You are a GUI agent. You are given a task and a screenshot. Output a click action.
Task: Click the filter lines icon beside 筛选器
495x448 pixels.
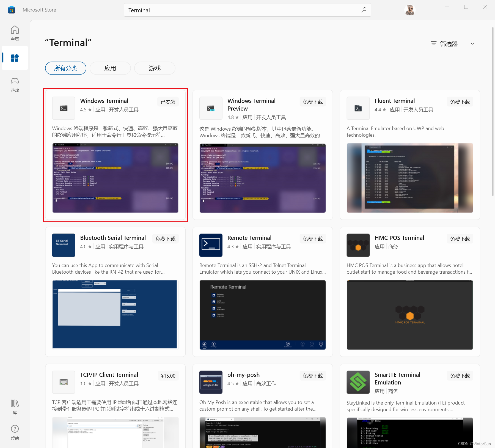434,43
